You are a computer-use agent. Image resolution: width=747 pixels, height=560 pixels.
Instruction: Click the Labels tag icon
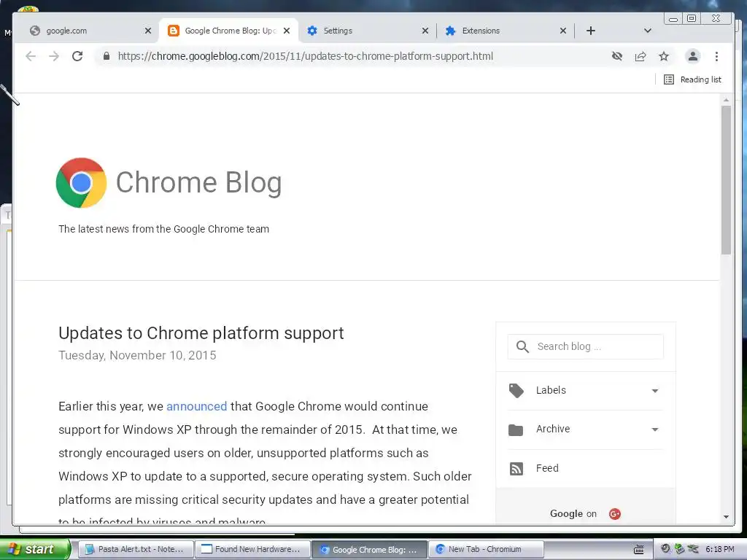click(x=516, y=391)
